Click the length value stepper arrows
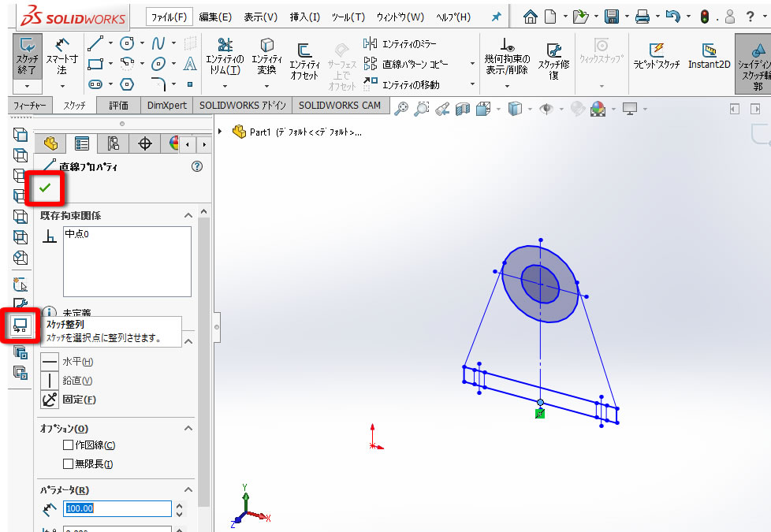 tap(180, 509)
